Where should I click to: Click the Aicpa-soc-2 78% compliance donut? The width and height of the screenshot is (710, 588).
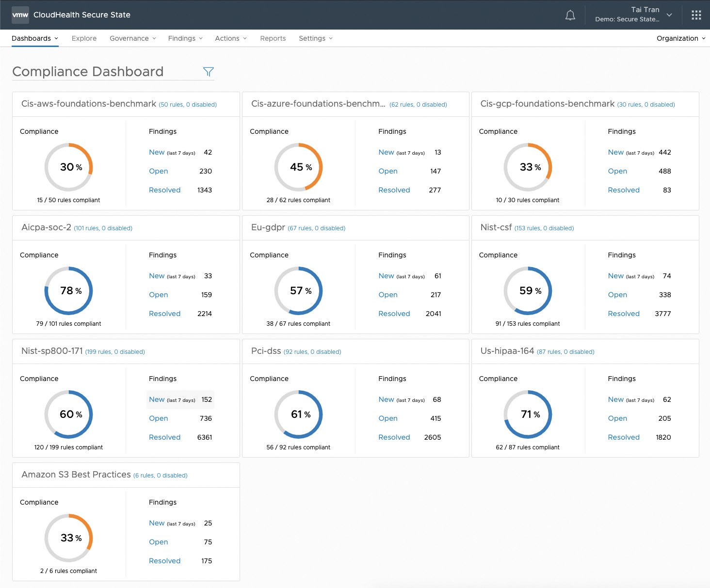pyautogui.click(x=69, y=291)
